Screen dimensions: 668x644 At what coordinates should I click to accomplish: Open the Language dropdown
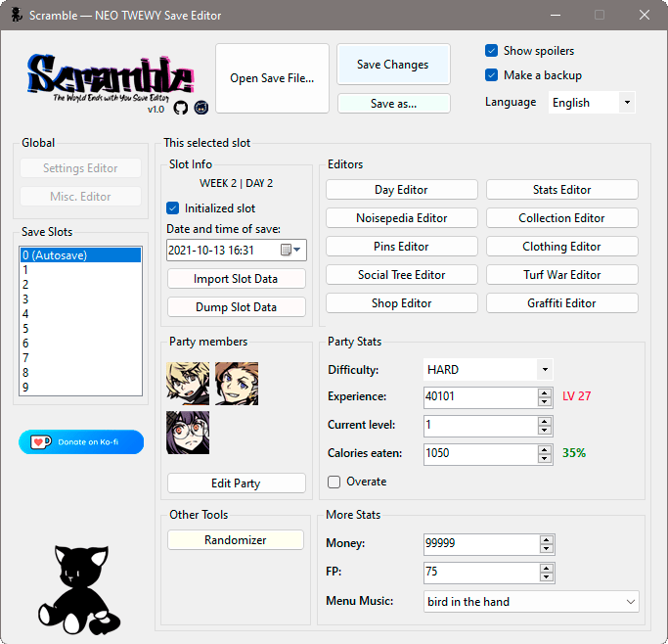(x=592, y=103)
